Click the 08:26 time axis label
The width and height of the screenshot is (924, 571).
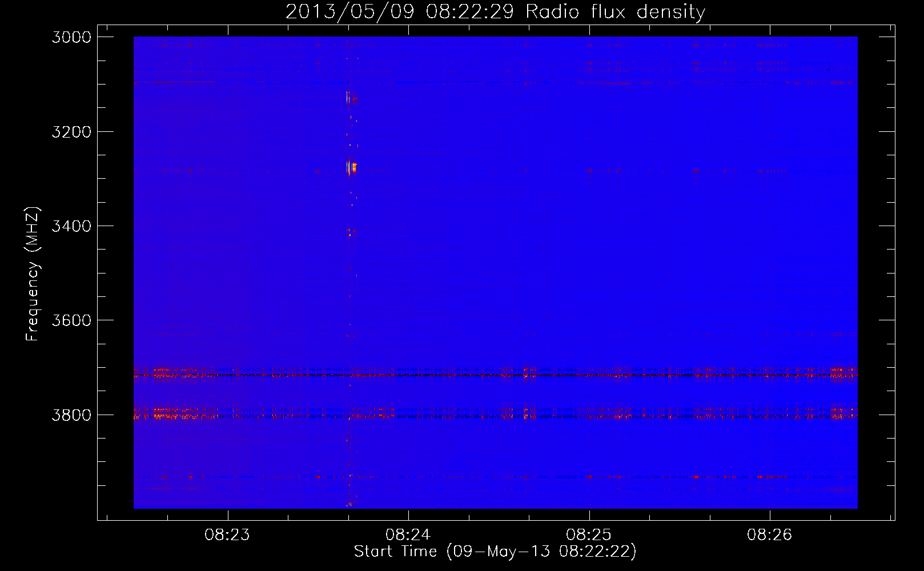(770, 534)
